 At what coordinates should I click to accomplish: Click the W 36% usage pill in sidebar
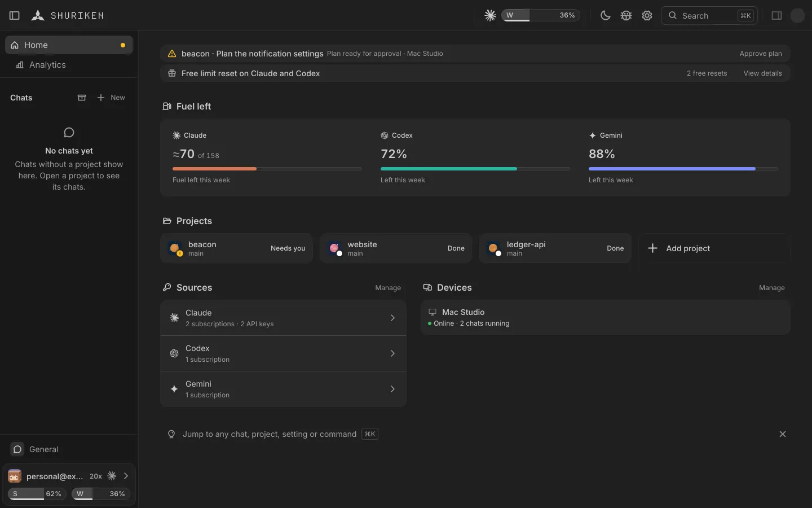(x=101, y=494)
